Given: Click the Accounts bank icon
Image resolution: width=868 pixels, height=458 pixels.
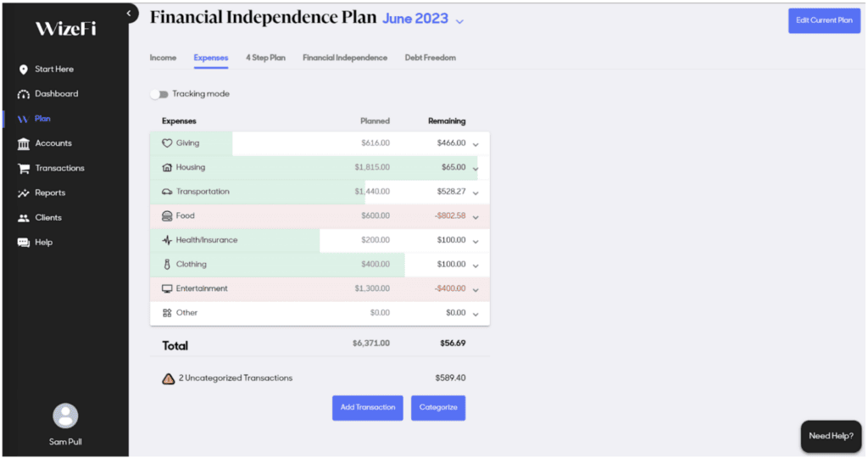Looking at the screenshot, I should (24, 143).
